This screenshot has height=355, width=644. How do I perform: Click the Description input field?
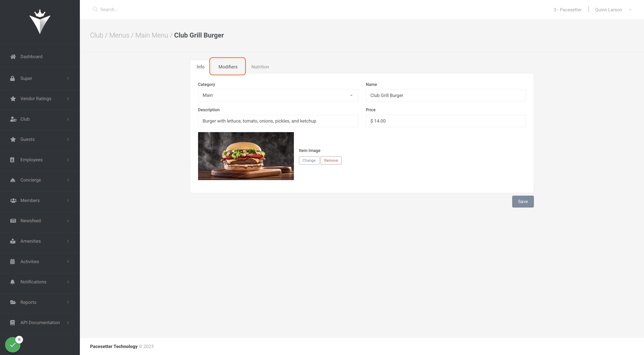pos(278,121)
